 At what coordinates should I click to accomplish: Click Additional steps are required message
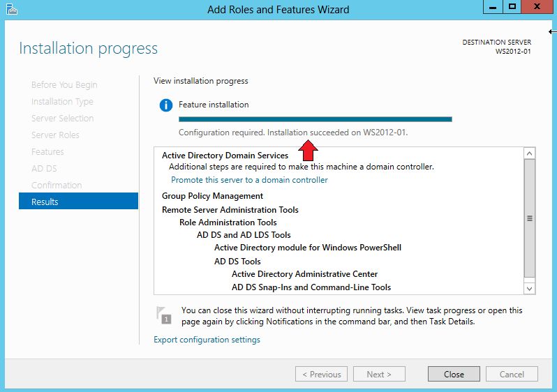coord(302,167)
